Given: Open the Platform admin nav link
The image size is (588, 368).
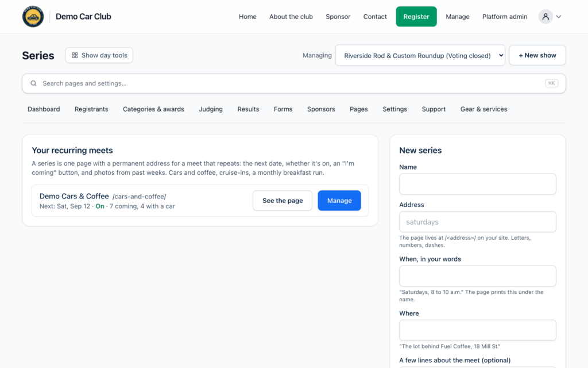Looking at the screenshot, I should click(505, 17).
